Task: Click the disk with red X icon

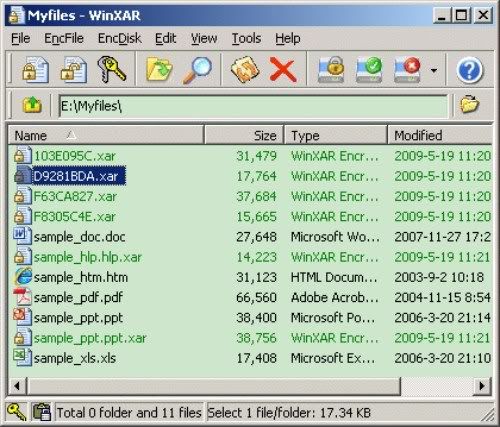Action: point(407,69)
